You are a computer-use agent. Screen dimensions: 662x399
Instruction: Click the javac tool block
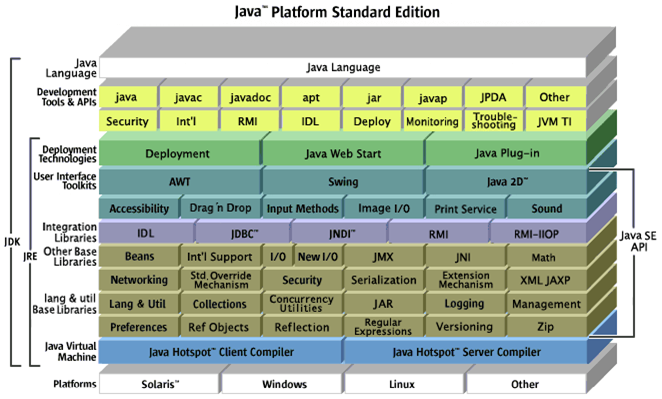[x=188, y=98]
